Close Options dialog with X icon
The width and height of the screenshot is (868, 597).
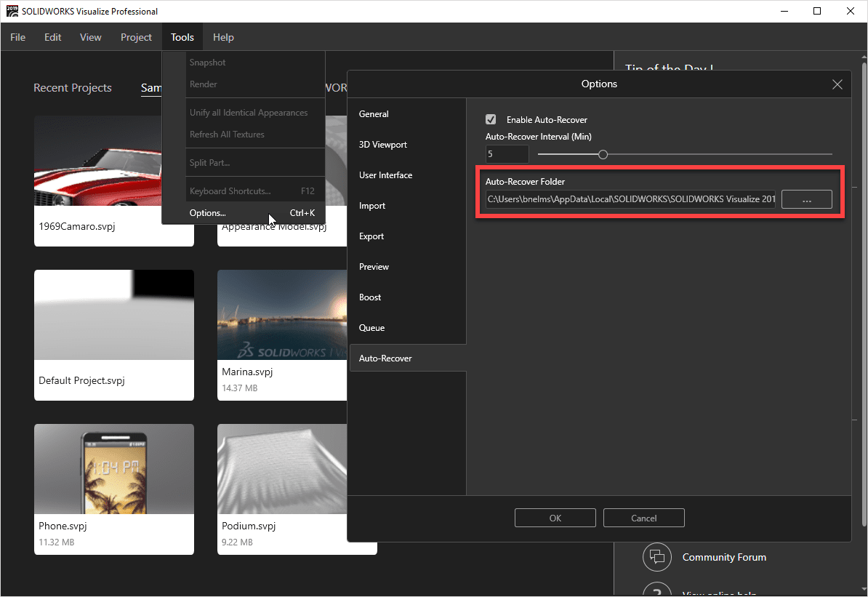(837, 84)
